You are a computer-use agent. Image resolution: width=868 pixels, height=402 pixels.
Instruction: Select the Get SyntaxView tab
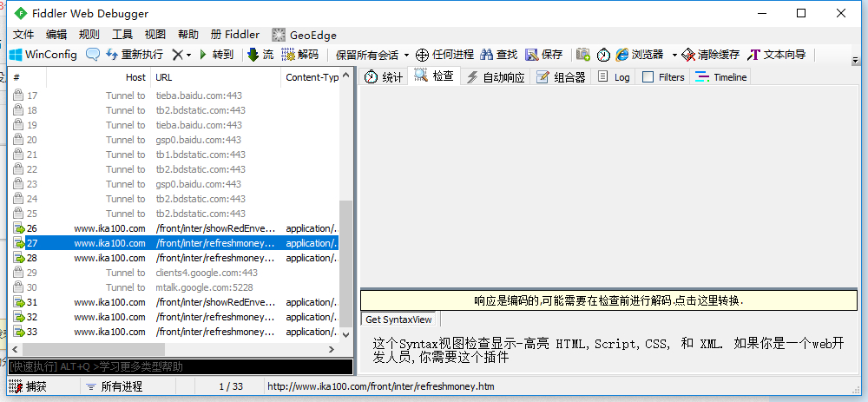[x=398, y=320]
